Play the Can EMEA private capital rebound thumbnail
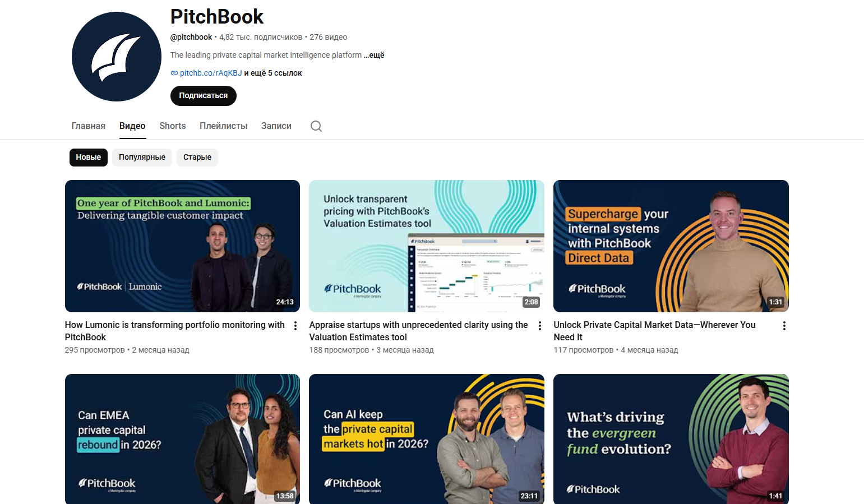 point(182,439)
